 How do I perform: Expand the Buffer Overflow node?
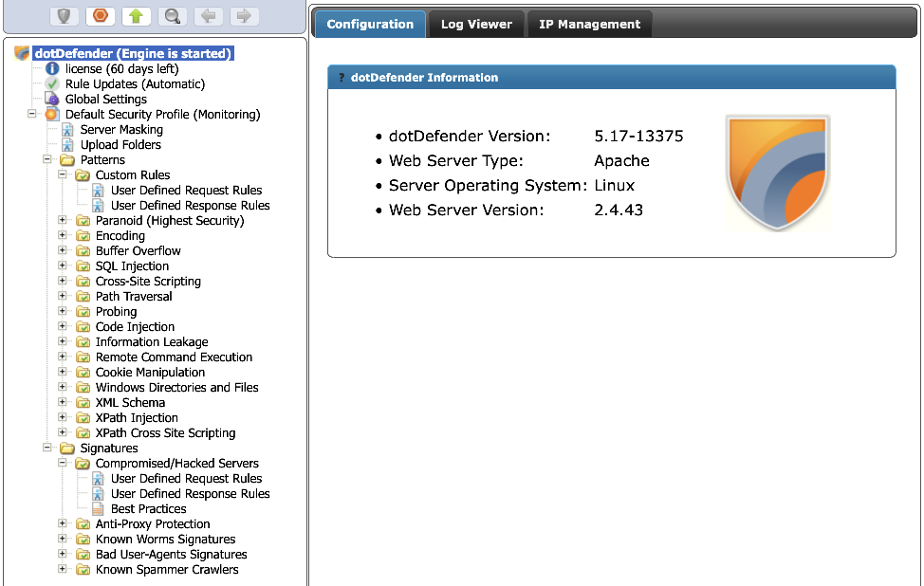tap(62, 250)
